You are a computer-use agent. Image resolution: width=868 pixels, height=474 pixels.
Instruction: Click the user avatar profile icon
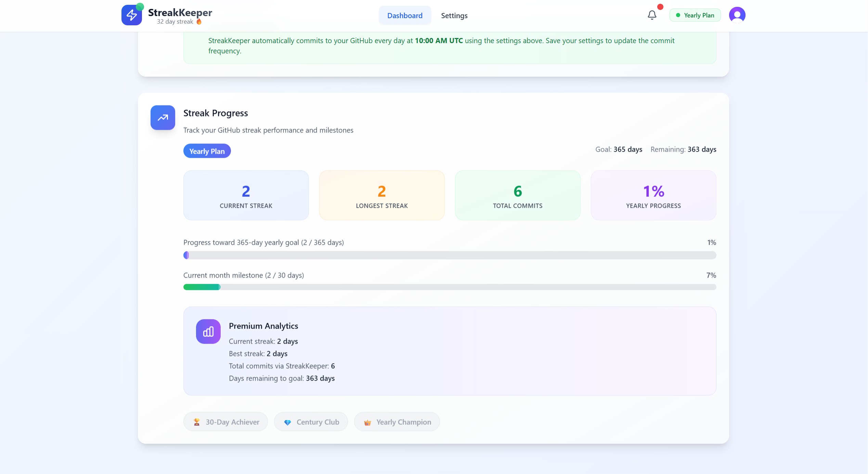pos(737,15)
